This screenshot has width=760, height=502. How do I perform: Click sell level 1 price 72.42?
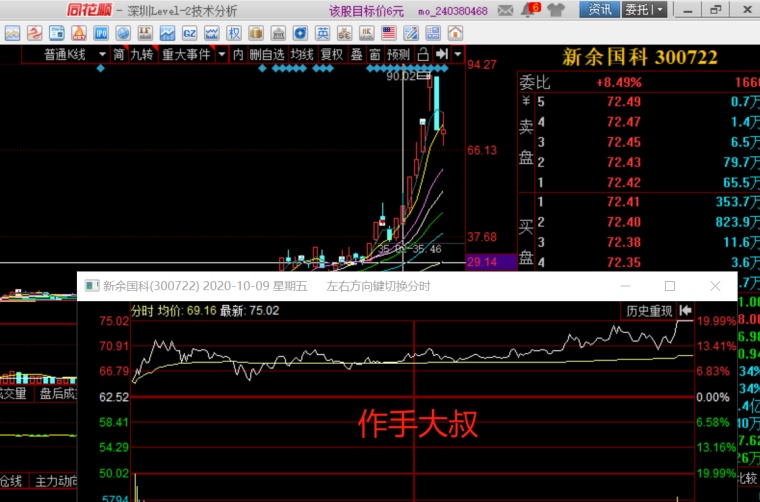tap(623, 182)
